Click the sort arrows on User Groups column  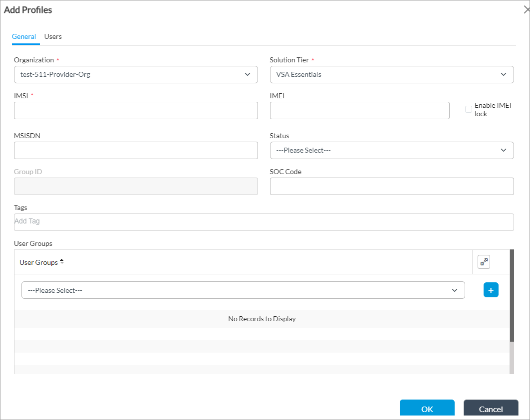tap(61, 260)
